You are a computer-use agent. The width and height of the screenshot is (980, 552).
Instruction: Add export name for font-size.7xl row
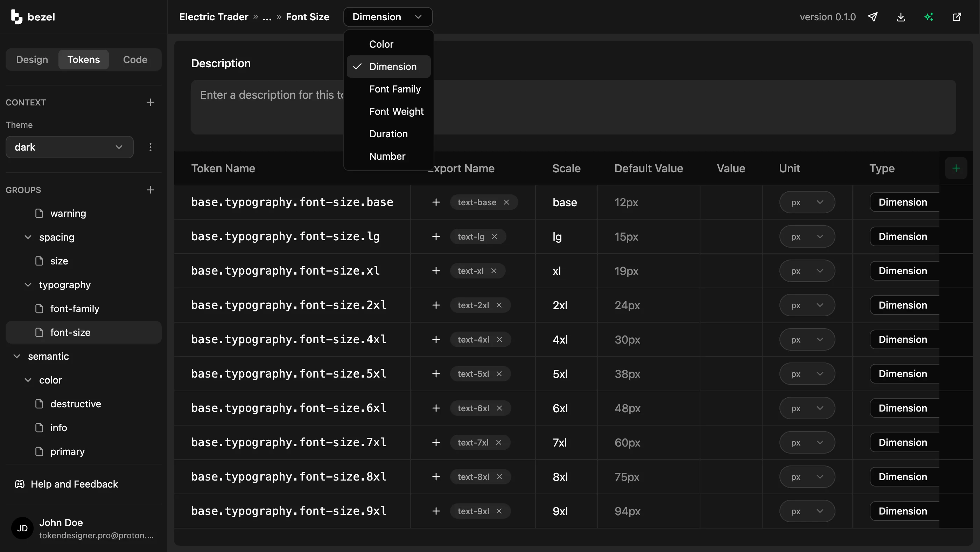point(436,442)
